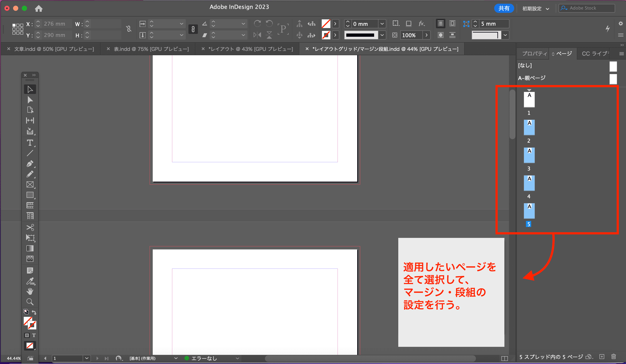Go to last page arrow
Image resolution: width=626 pixels, height=364 pixels.
pos(107,358)
